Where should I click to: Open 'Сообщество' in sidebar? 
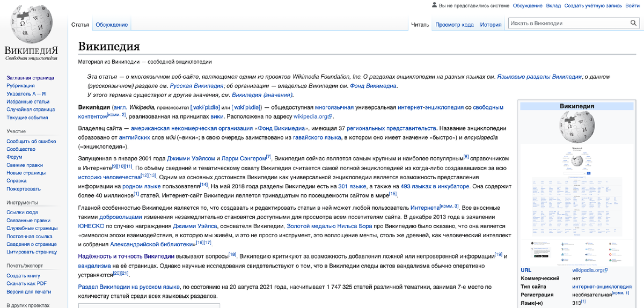tap(21, 149)
